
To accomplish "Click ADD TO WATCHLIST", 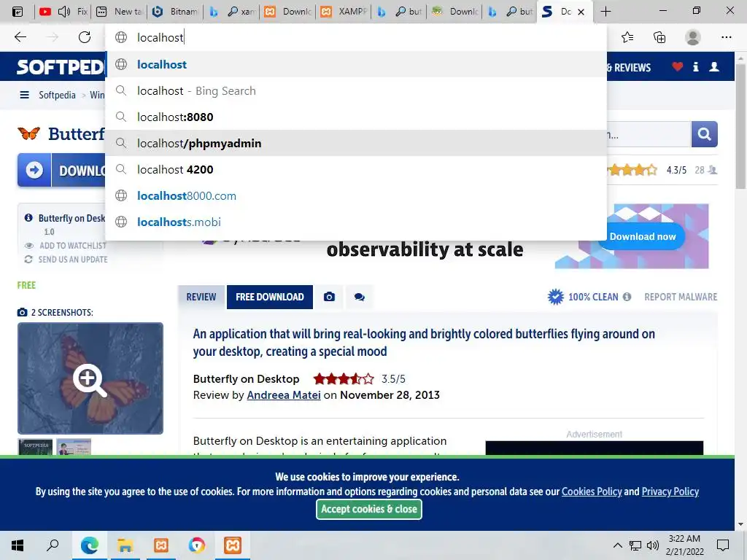I will coord(72,246).
